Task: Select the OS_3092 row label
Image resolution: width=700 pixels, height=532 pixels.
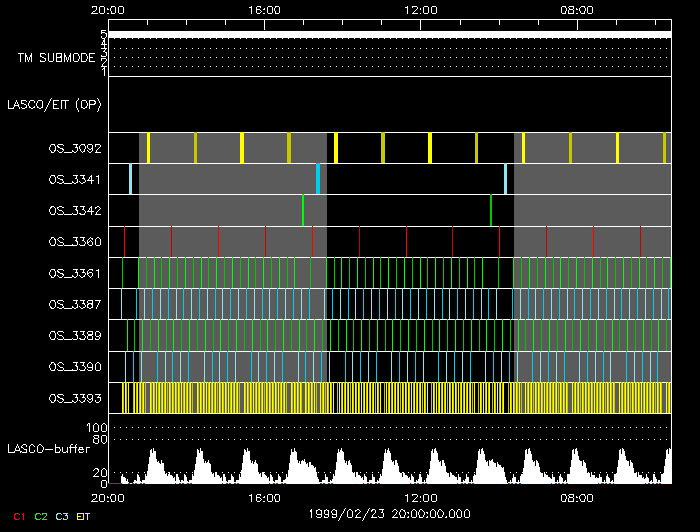Action: pos(74,149)
